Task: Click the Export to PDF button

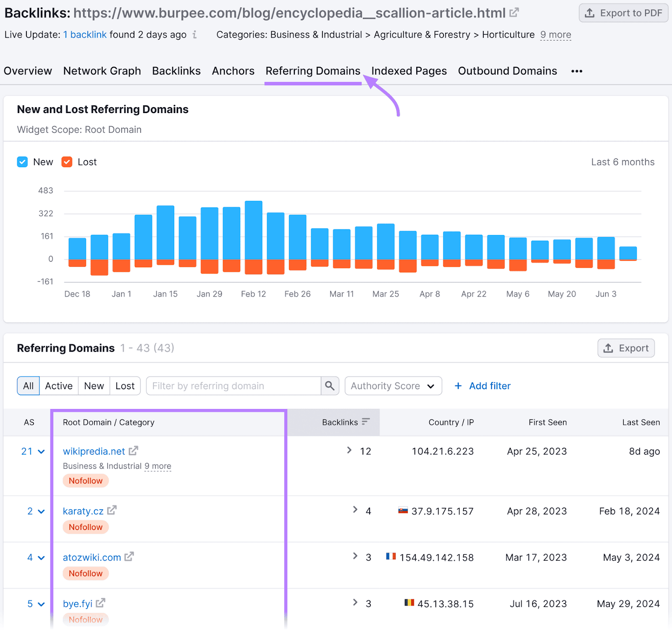Action: tap(623, 13)
